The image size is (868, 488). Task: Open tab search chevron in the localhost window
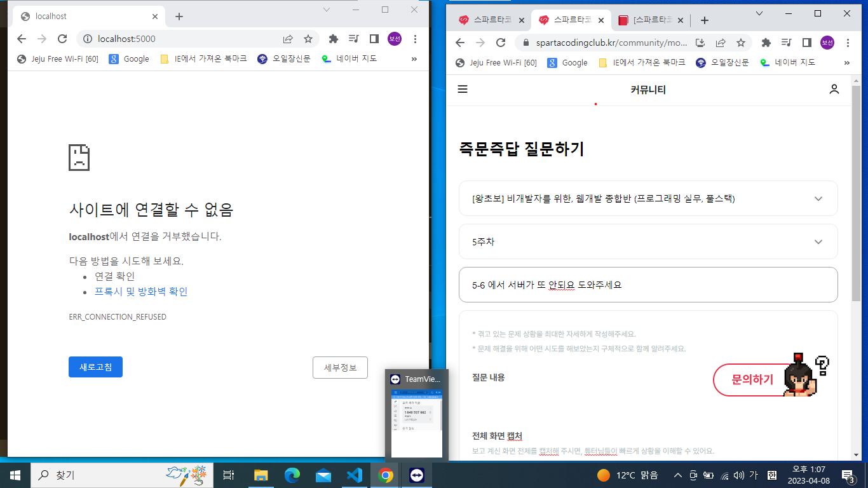click(x=327, y=10)
